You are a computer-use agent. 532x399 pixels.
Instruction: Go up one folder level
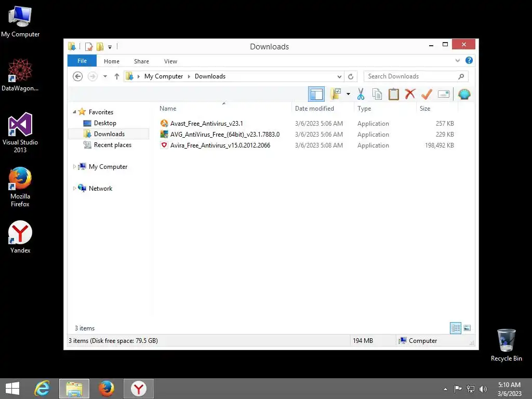(117, 76)
